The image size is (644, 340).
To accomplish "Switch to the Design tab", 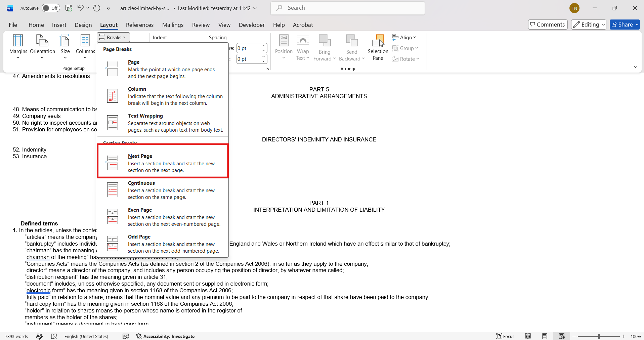I will [x=83, y=25].
